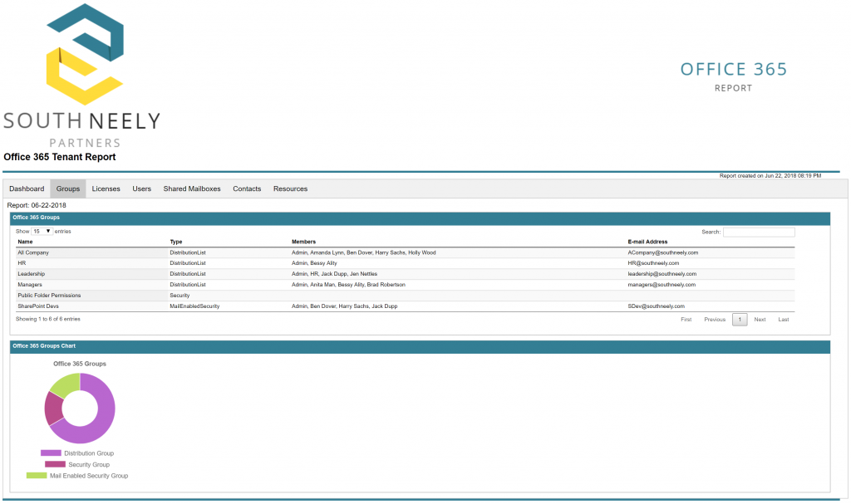
Task: Click HR@southneely.com email cell
Action: pos(653,263)
